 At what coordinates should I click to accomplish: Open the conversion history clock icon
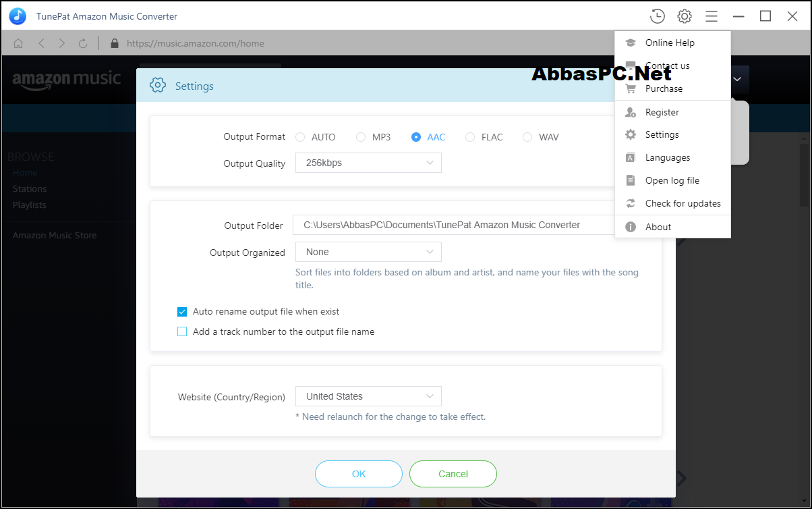point(657,16)
